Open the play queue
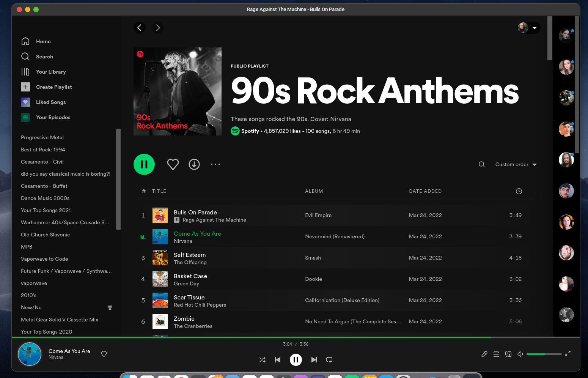 point(496,354)
